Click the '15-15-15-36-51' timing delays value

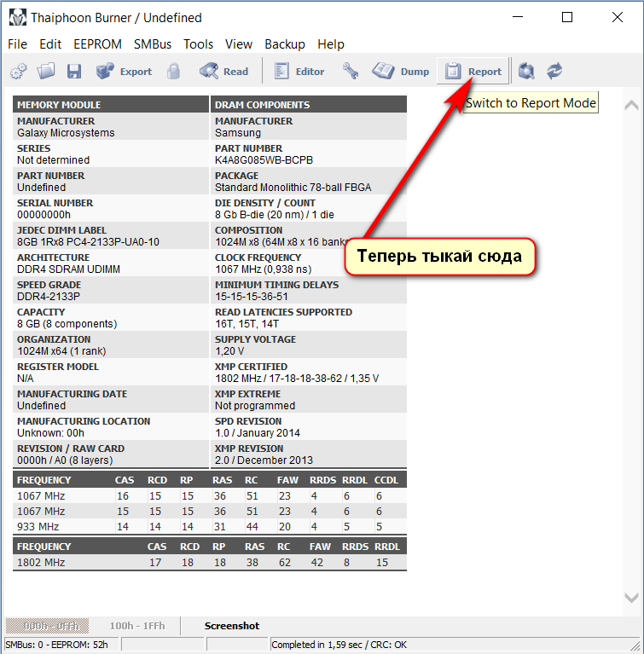[252, 297]
